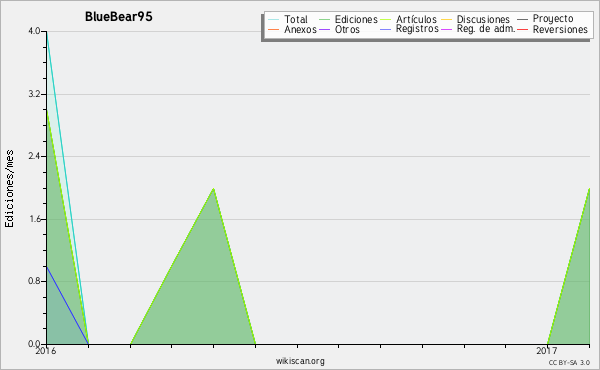
Task: Click the 2.4 y-axis label
Action: click(x=34, y=156)
